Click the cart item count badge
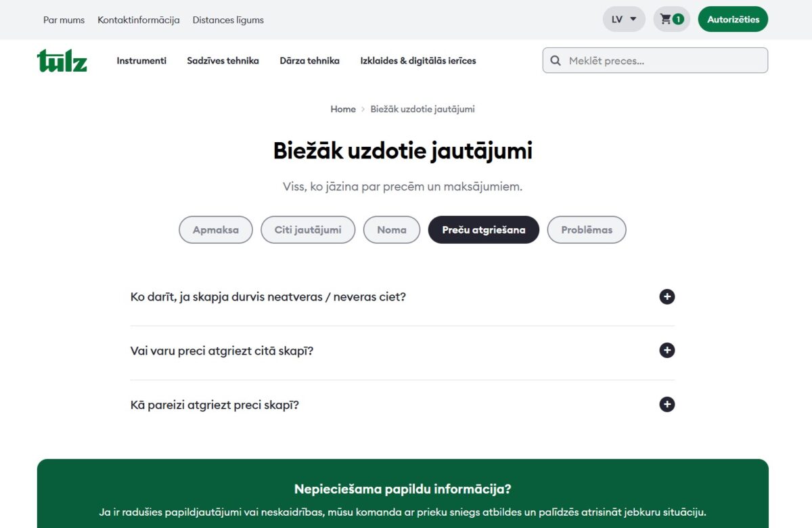Viewport: 812px width, 528px height. [679, 20]
